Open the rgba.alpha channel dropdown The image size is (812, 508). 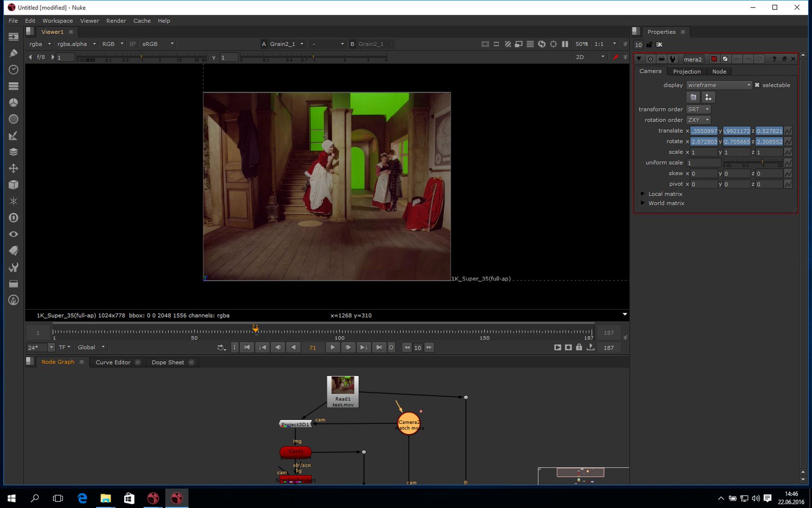click(x=76, y=44)
